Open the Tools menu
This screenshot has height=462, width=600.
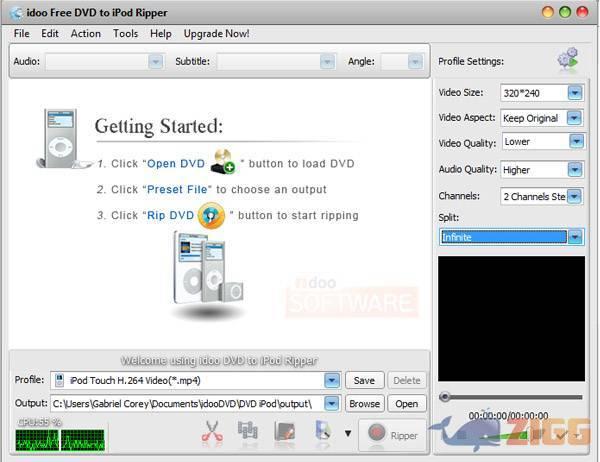coord(125,34)
